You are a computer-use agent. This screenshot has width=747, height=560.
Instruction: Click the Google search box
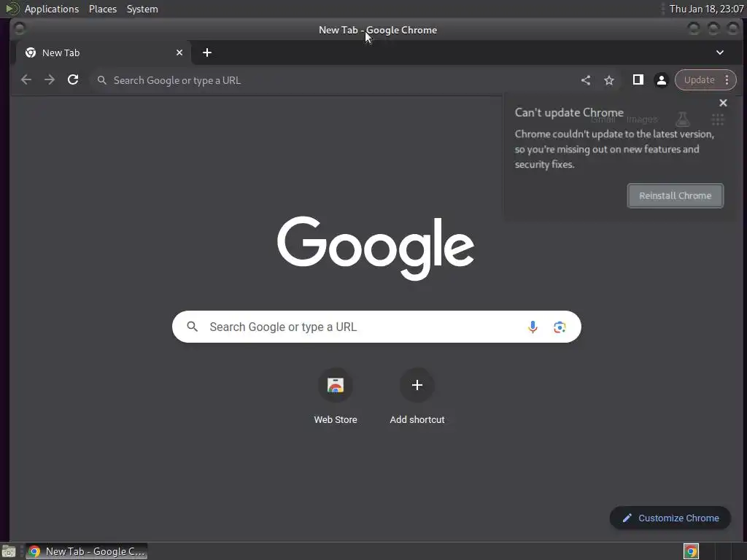coord(376,327)
